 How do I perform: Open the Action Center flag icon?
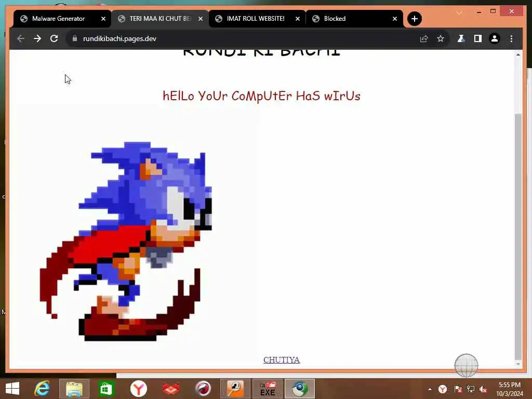[x=458, y=389]
